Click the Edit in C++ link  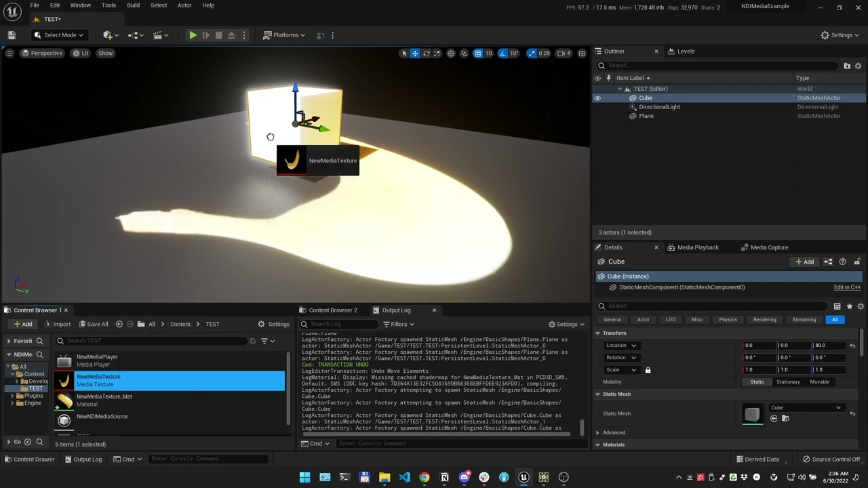point(847,287)
